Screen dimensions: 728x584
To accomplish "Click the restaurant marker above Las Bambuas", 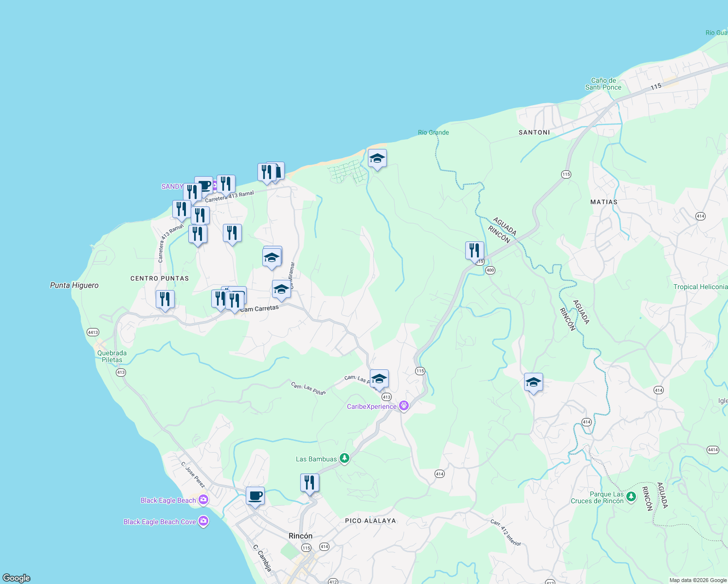I will coord(309,482).
